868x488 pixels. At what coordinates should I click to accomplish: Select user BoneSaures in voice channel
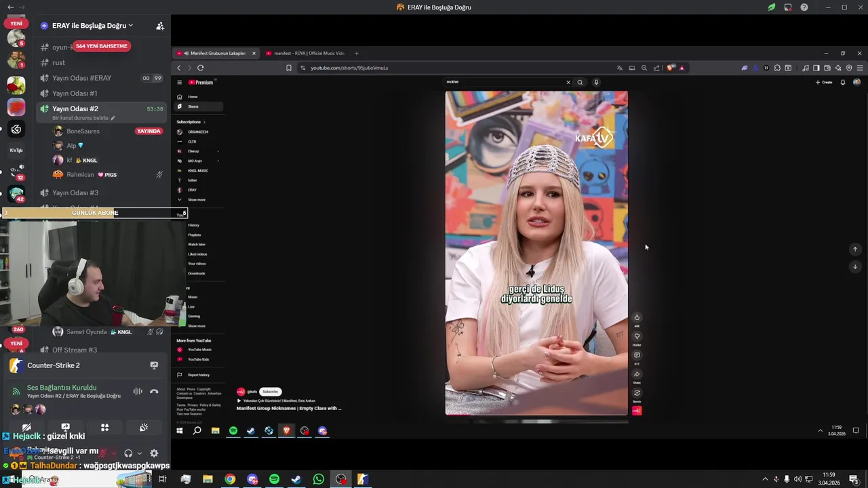click(x=83, y=131)
